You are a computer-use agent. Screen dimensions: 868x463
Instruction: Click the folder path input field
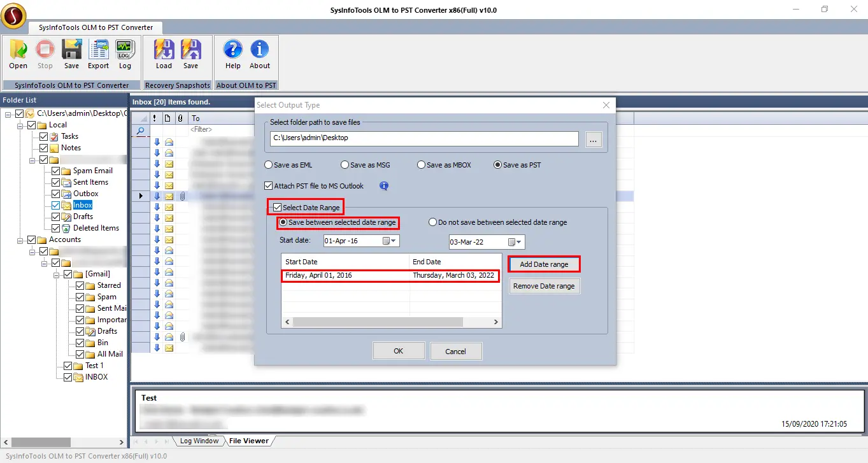click(x=424, y=139)
